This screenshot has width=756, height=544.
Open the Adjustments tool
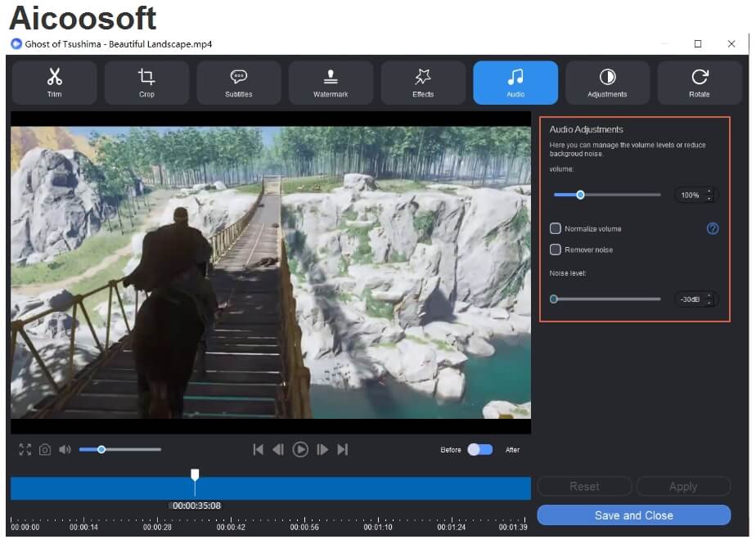click(607, 83)
